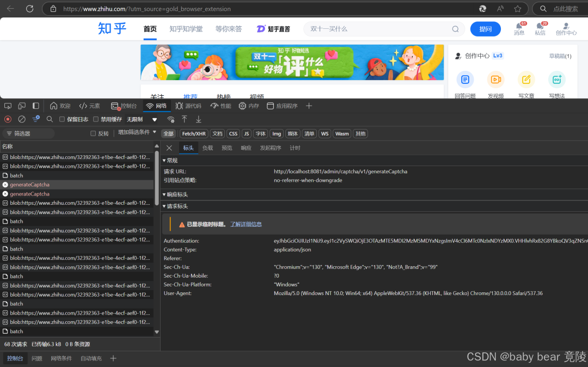
Task: Switch to 预览 tab
Action: pyautogui.click(x=227, y=148)
